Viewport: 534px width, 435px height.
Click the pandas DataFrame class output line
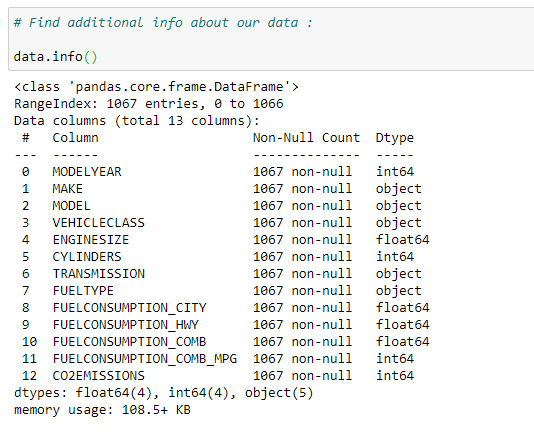click(x=156, y=87)
